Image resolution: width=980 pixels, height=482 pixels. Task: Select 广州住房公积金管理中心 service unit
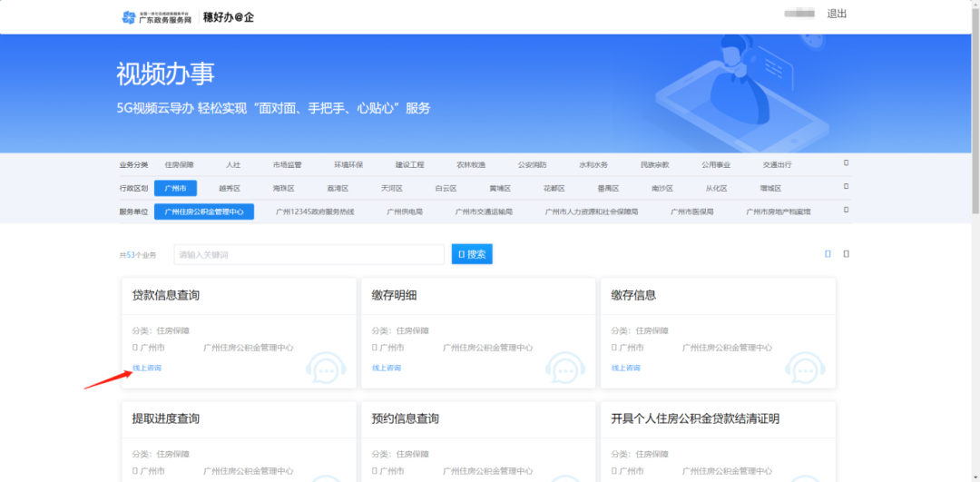pyautogui.click(x=204, y=211)
